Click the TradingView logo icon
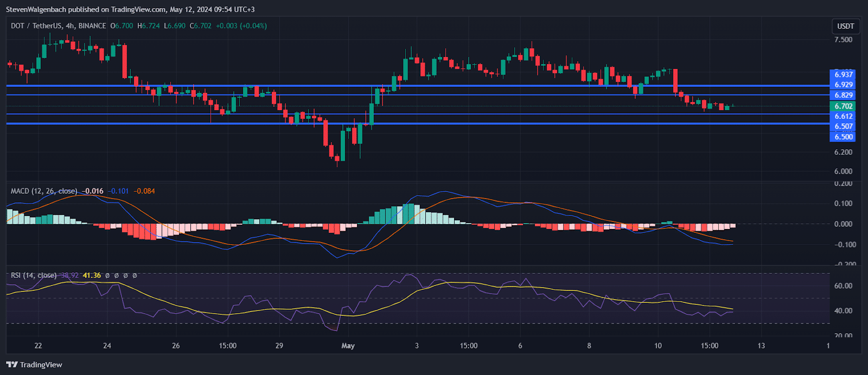Screen dimensions: 868x375 12,365
